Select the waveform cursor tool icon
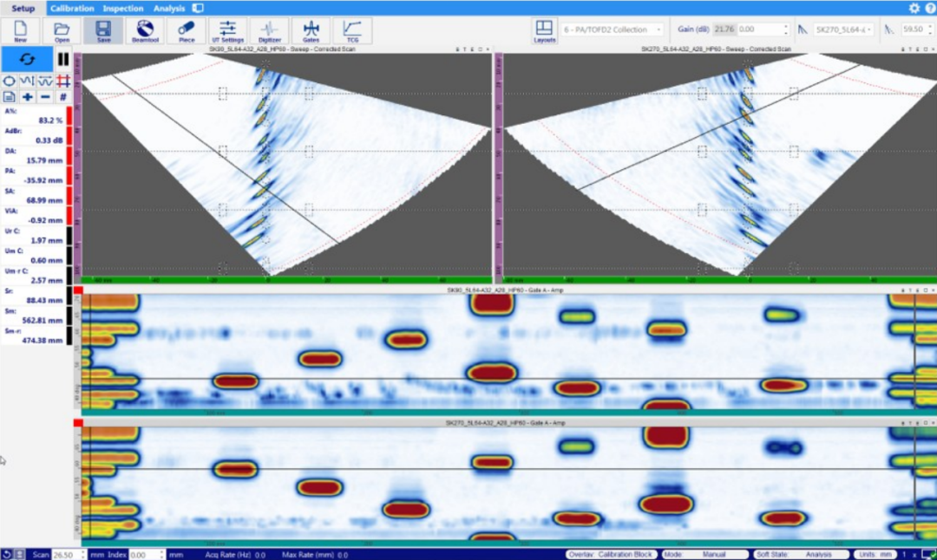937x560 pixels. (x=27, y=81)
